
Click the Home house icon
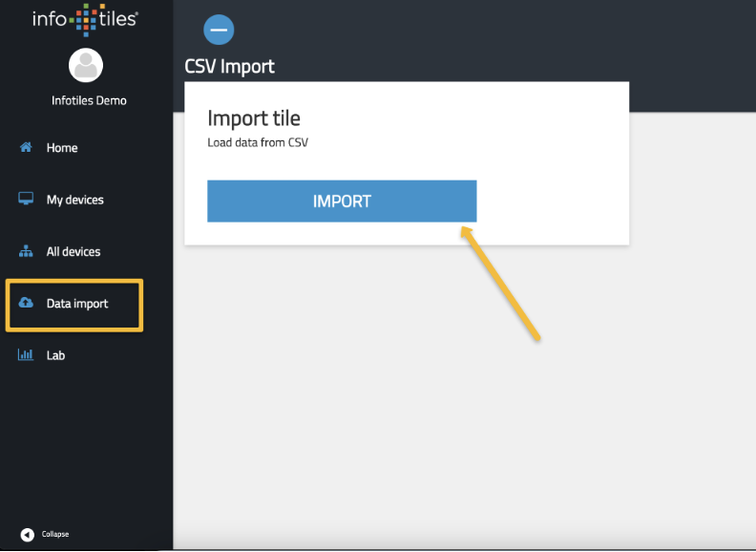26,147
